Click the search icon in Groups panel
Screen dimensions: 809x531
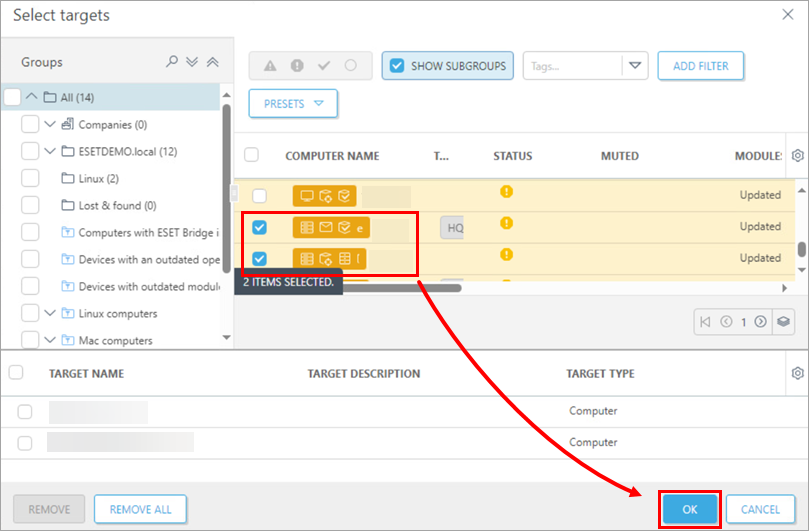point(173,62)
